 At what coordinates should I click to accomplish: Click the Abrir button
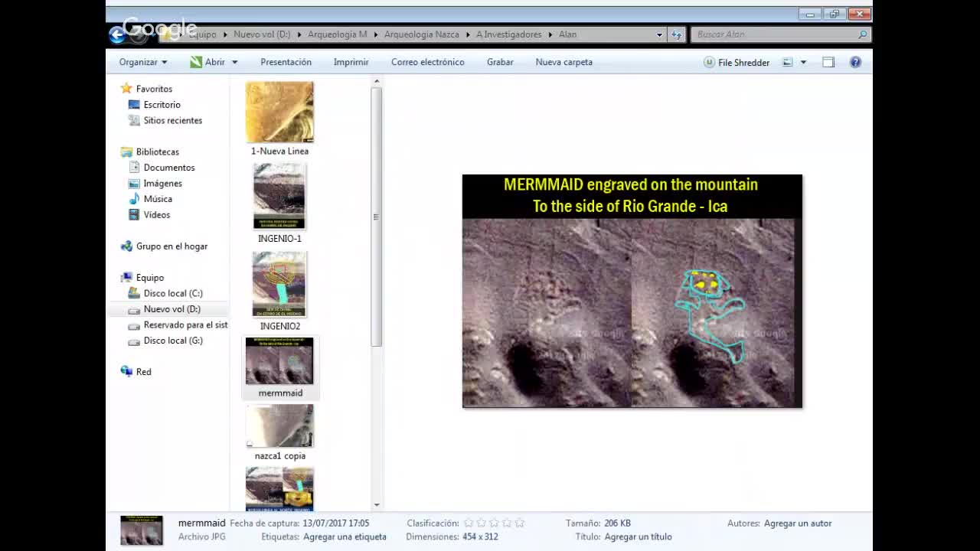[x=207, y=62]
